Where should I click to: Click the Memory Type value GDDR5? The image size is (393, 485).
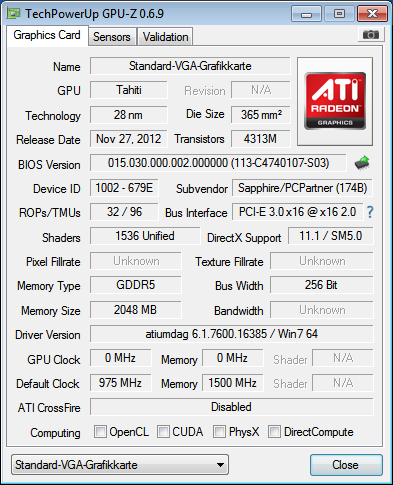(136, 285)
